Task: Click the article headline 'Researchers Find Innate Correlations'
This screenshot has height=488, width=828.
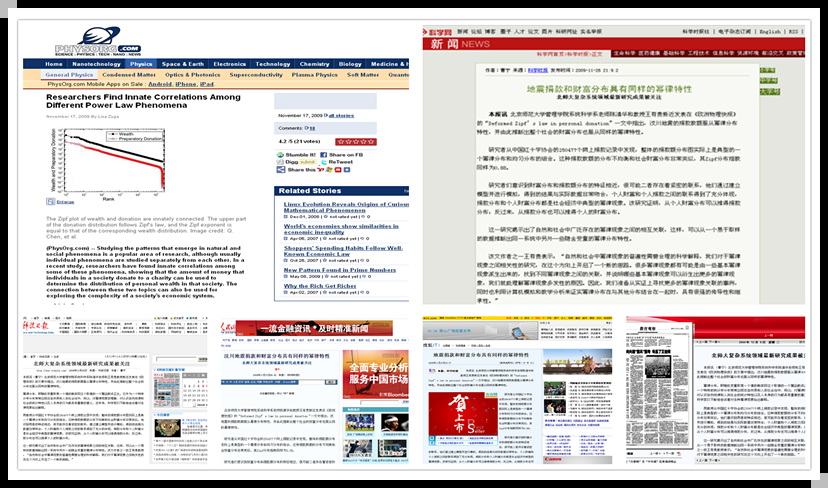Action: 143,101
